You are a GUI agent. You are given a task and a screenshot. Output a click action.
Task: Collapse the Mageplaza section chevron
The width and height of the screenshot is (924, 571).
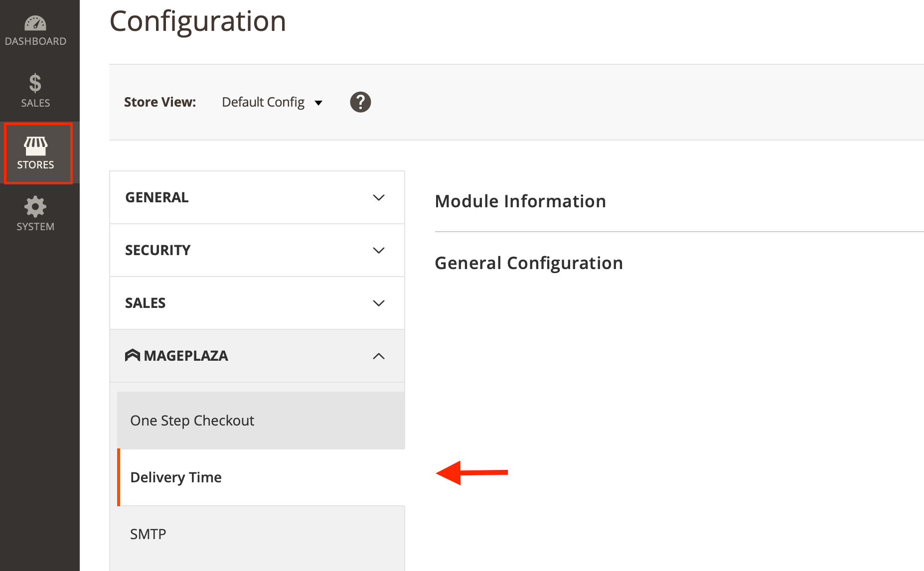(x=379, y=356)
